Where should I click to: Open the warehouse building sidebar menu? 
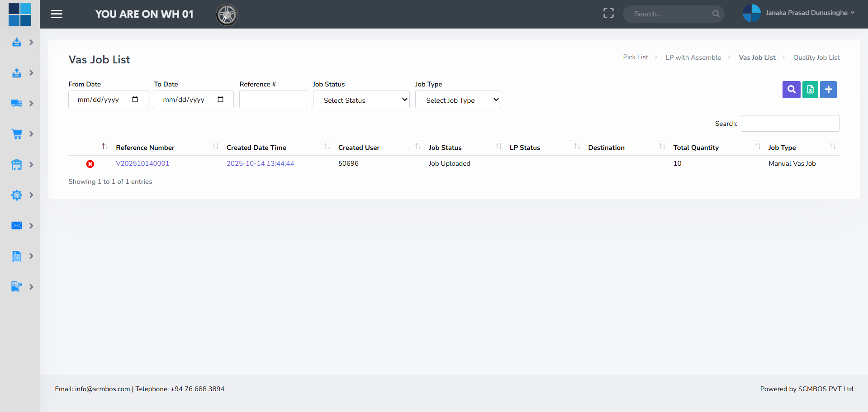[17, 164]
